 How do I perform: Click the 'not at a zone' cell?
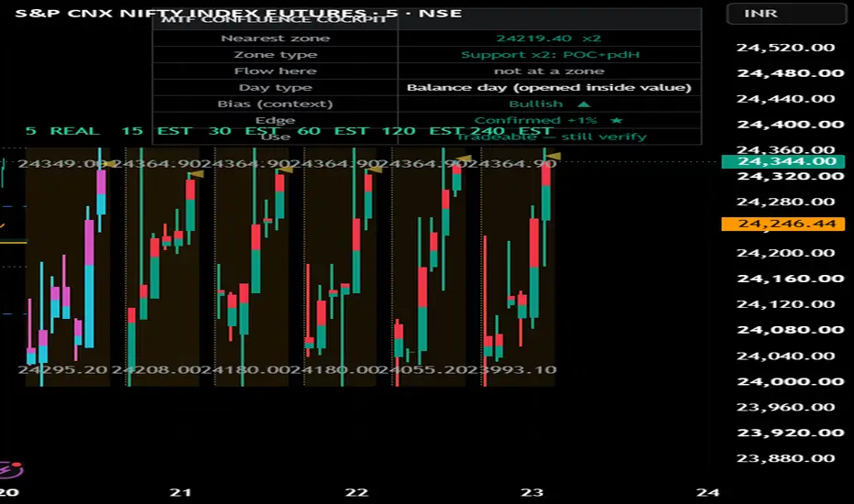point(549,71)
